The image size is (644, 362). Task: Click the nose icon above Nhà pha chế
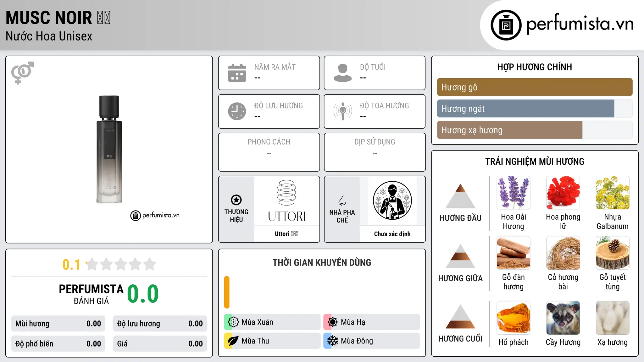coord(342,200)
